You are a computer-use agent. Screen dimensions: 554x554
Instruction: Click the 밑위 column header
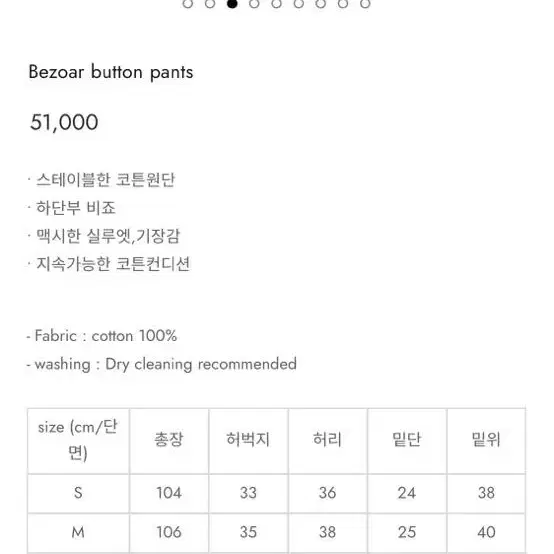tap(486, 441)
